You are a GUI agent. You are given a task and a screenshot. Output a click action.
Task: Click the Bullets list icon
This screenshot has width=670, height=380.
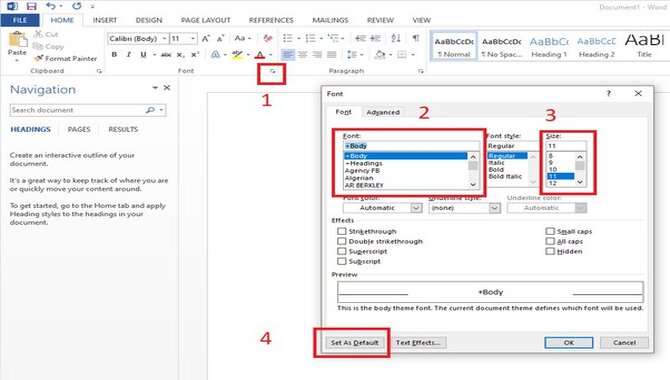pos(288,38)
